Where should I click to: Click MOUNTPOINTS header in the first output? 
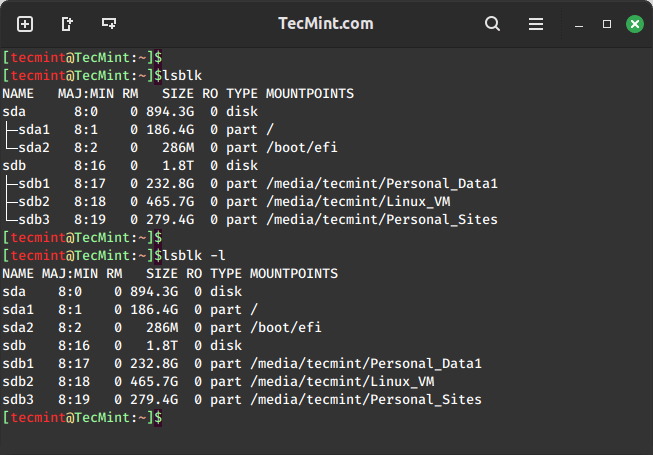309,93
